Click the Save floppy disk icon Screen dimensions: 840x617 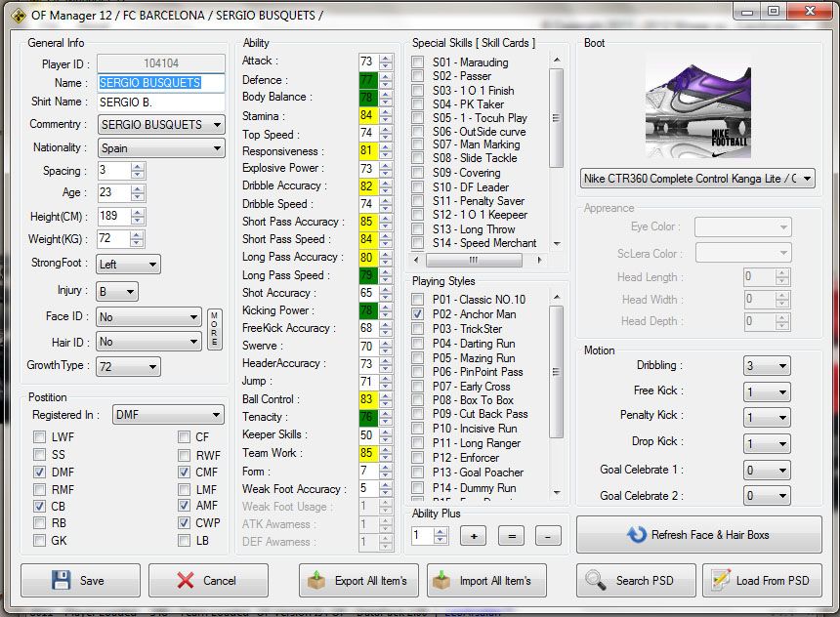(60, 580)
